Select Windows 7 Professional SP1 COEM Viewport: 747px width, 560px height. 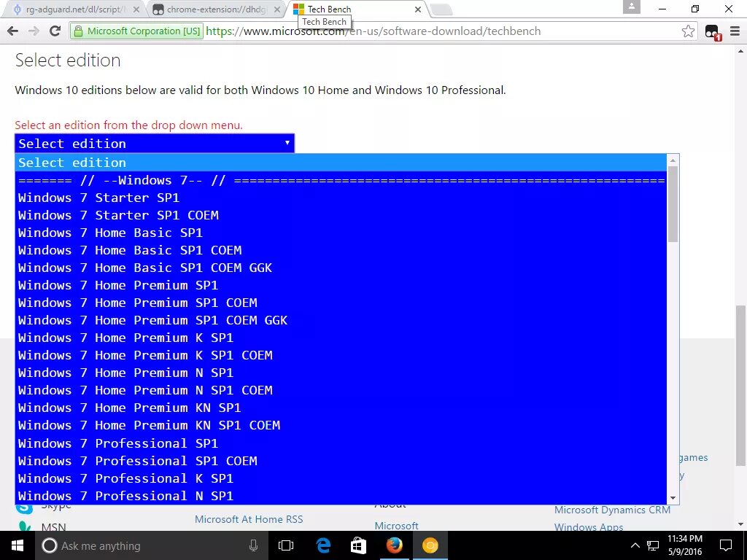pos(341,461)
